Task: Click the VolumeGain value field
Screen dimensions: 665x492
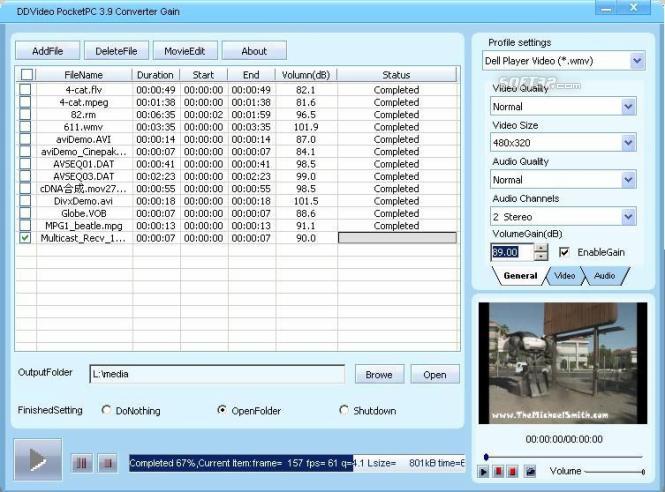Action: (511, 252)
